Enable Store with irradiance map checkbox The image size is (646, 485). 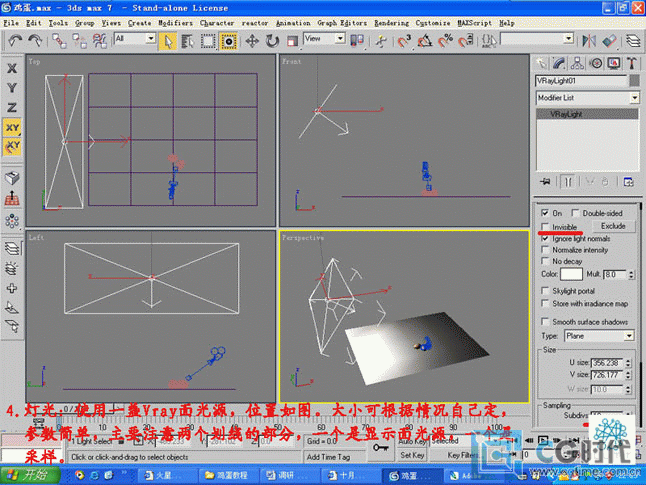click(545, 304)
